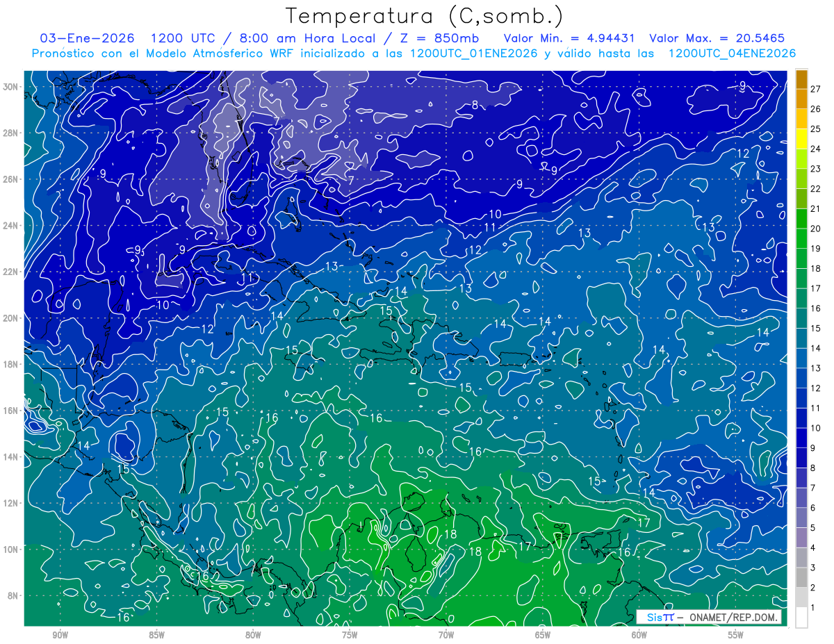This screenshot has width=834, height=644.
Task: Click the longitude axis label "55W"
Action: [x=736, y=635]
